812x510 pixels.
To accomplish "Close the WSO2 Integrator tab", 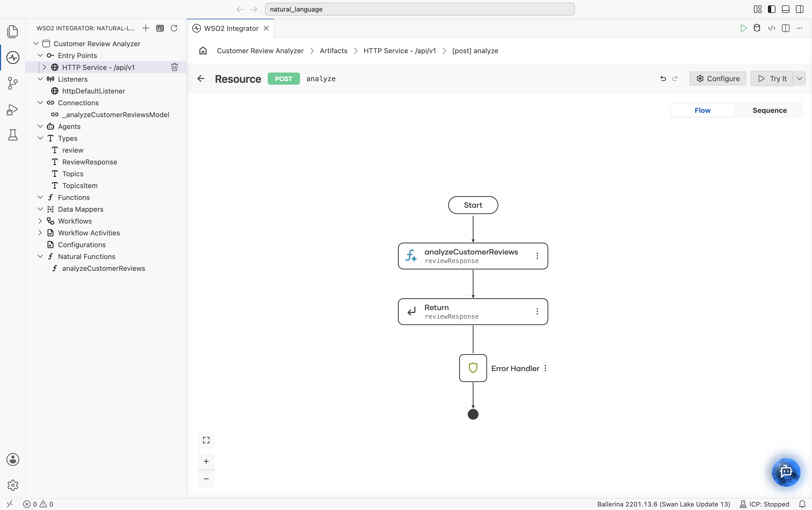I will tap(266, 28).
